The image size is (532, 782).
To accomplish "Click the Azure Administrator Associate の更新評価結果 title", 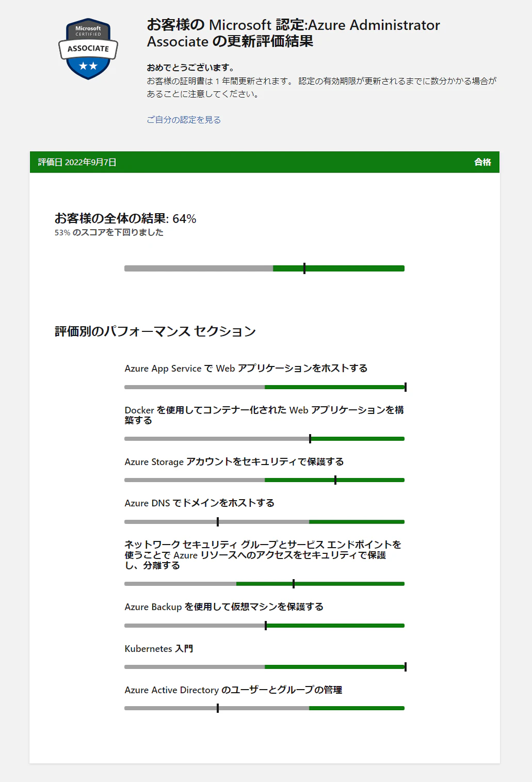I will tap(294, 33).
